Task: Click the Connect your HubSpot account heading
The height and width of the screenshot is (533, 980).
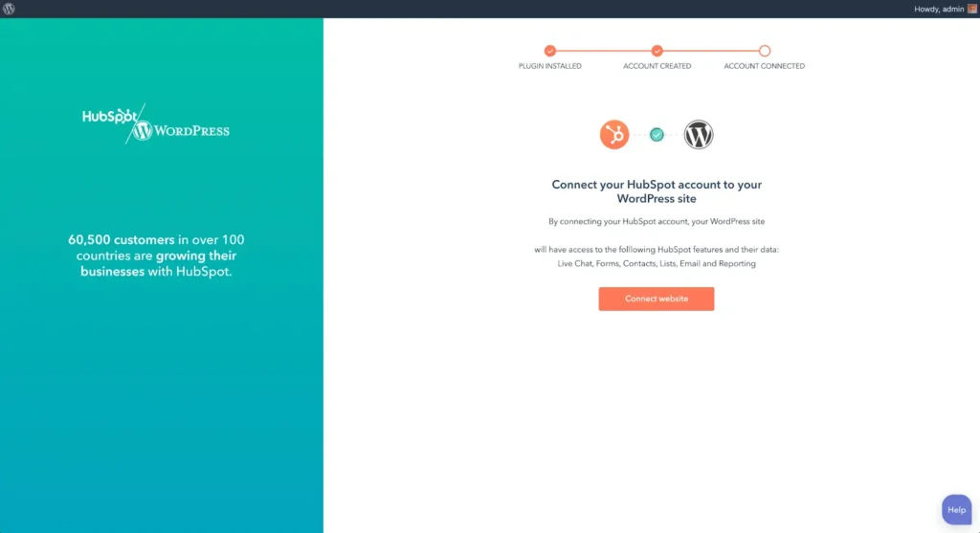Action: point(657,191)
